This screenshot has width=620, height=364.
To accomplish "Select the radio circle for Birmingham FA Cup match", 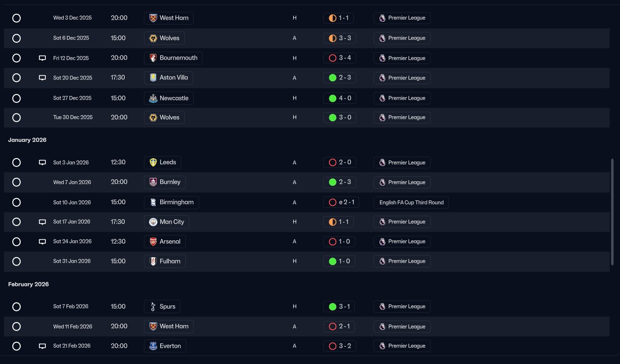I will click(x=16, y=202).
